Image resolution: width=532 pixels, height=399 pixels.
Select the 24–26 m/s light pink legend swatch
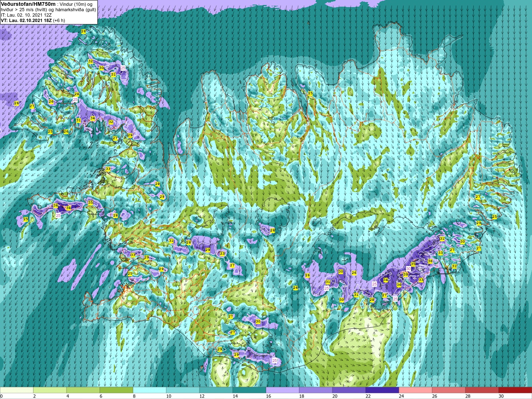click(x=416, y=390)
